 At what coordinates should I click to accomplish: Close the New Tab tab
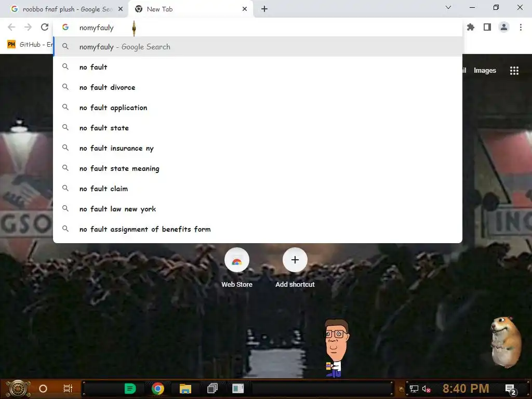pyautogui.click(x=245, y=9)
